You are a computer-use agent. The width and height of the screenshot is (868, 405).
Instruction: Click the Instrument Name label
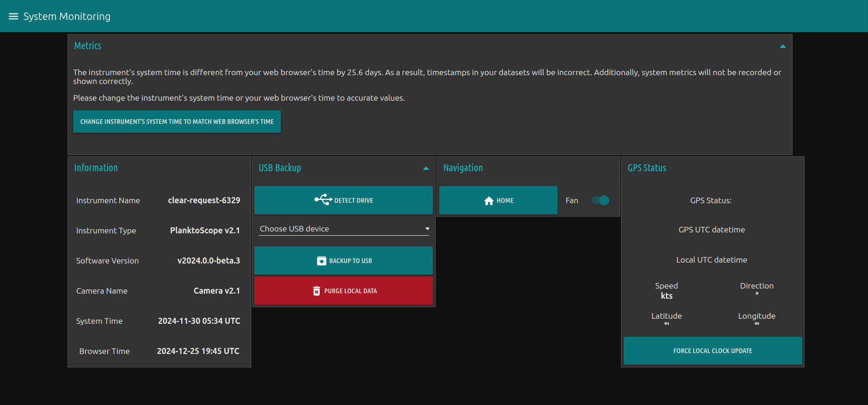click(108, 200)
